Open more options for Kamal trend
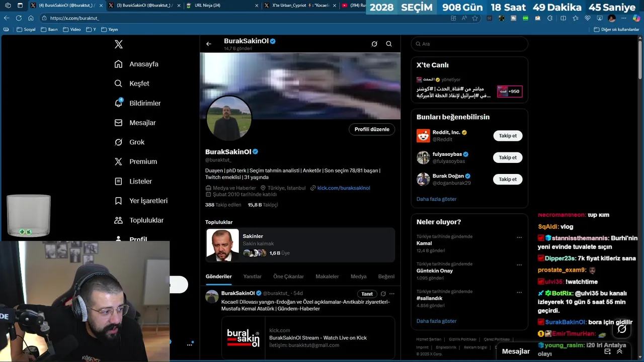 click(x=519, y=237)
